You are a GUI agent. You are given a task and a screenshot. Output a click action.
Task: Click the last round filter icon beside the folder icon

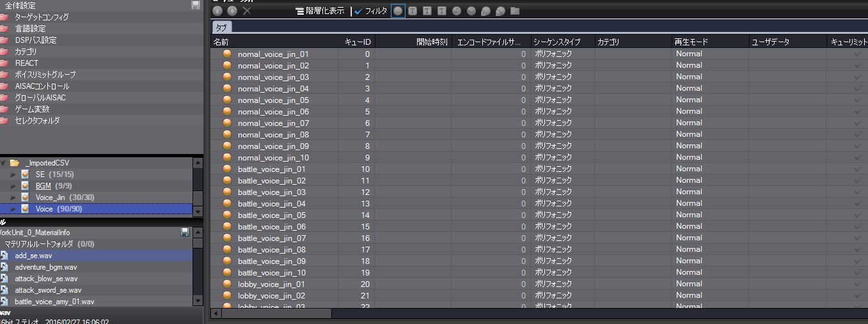[500, 11]
